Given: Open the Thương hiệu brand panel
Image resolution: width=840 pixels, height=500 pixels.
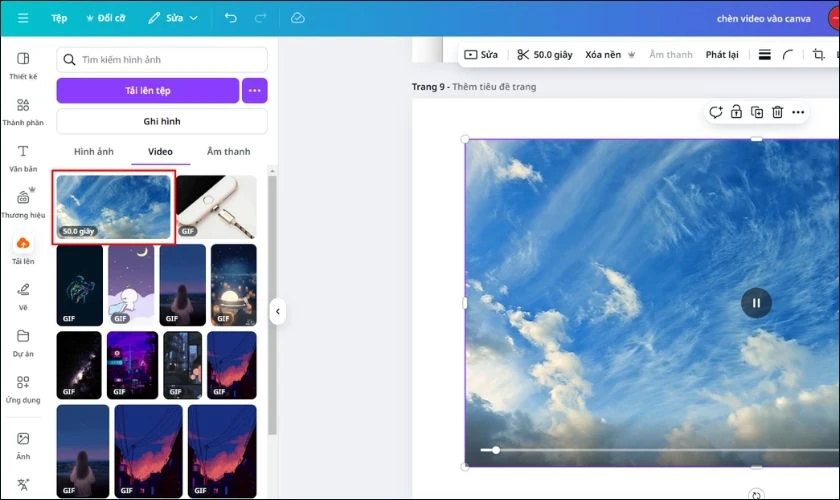Looking at the screenshot, I should click(23, 204).
